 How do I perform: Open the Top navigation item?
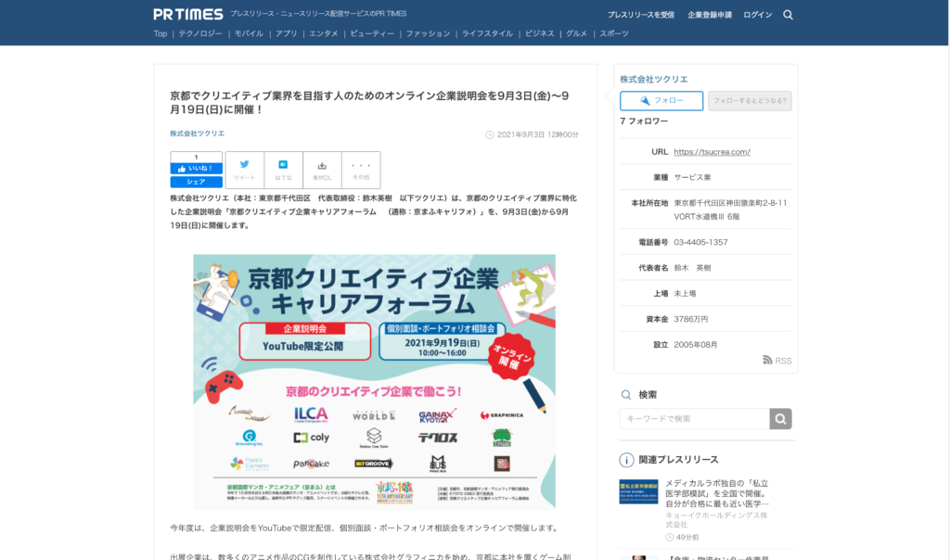pos(160,33)
